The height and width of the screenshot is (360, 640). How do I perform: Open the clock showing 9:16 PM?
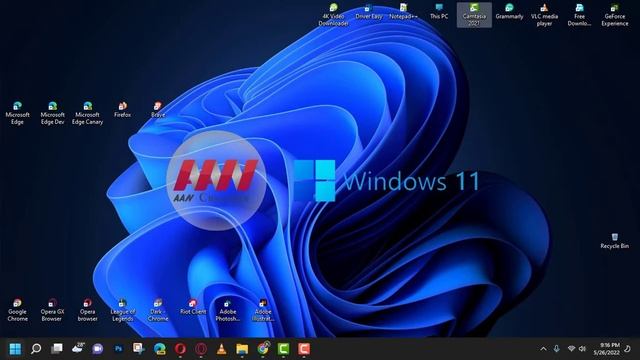tap(608, 349)
